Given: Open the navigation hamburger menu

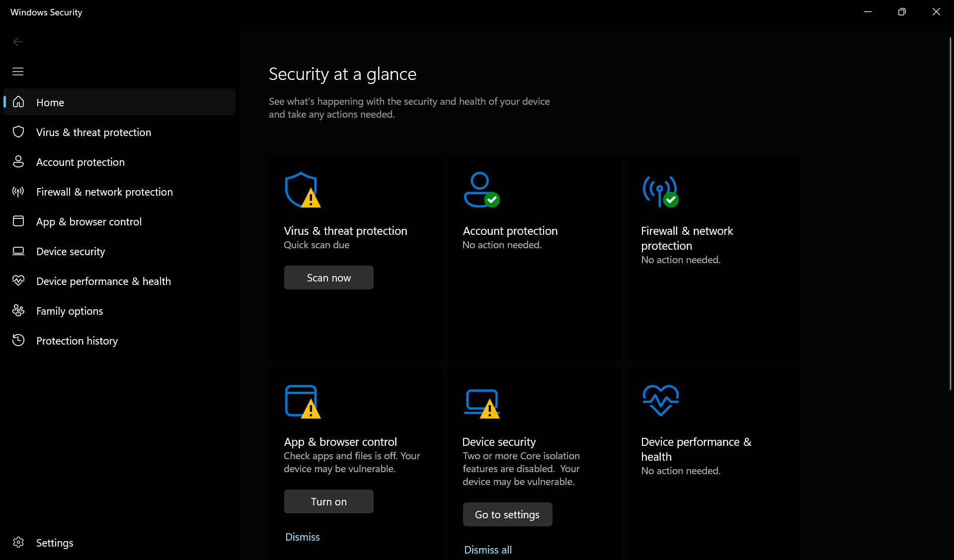Looking at the screenshot, I should [x=18, y=71].
